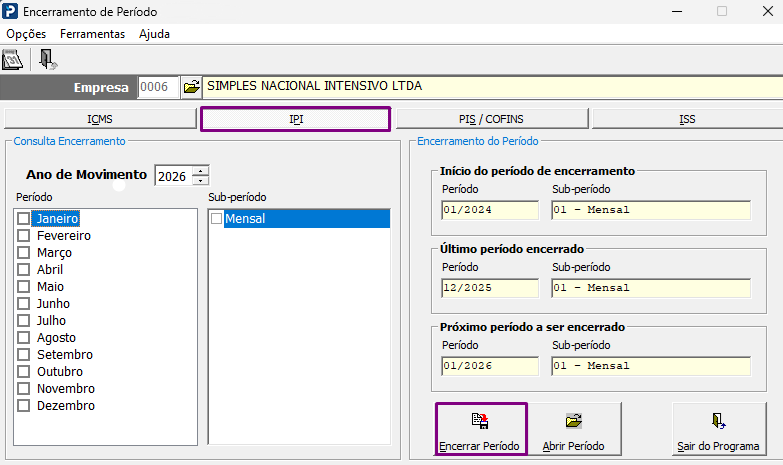Check the Fevereiro period checkbox
Screen dimensions: 783x465
(23, 235)
